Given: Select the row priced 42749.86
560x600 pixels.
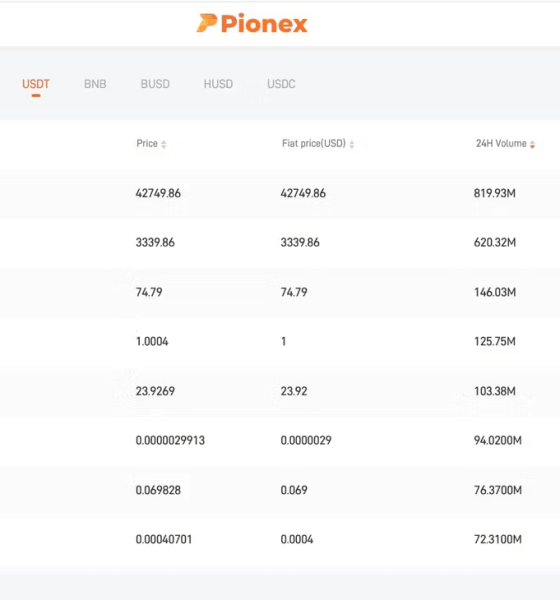Looking at the screenshot, I should tap(280, 193).
